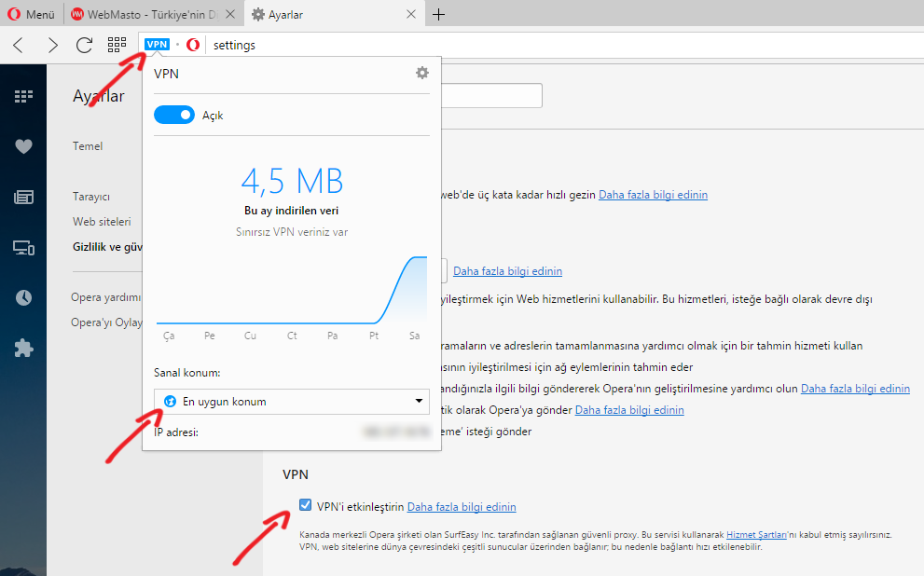The height and width of the screenshot is (576, 924).
Task: Open Speed Dial in the sidebar
Action: point(23,96)
